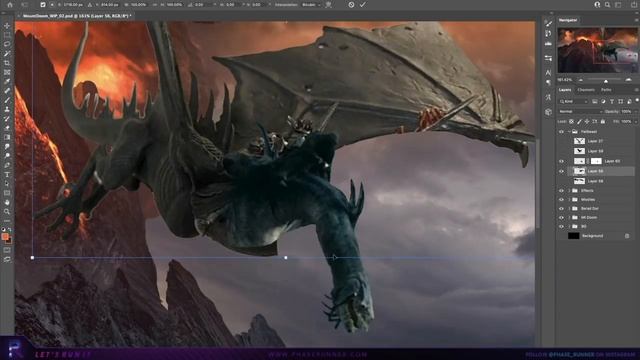This screenshot has height=360, width=640.
Task: Select the Clone Stamp tool
Action: tap(7, 109)
